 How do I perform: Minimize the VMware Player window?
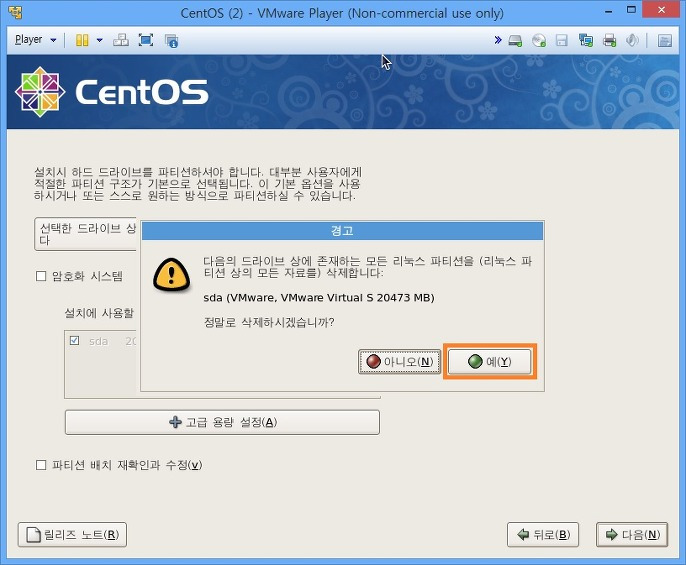pyautogui.click(x=608, y=12)
